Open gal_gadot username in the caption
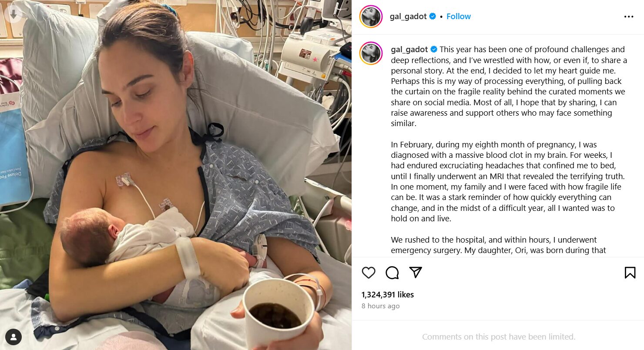Image resolution: width=644 pixels, height=350 pixels. click(409, 50)
